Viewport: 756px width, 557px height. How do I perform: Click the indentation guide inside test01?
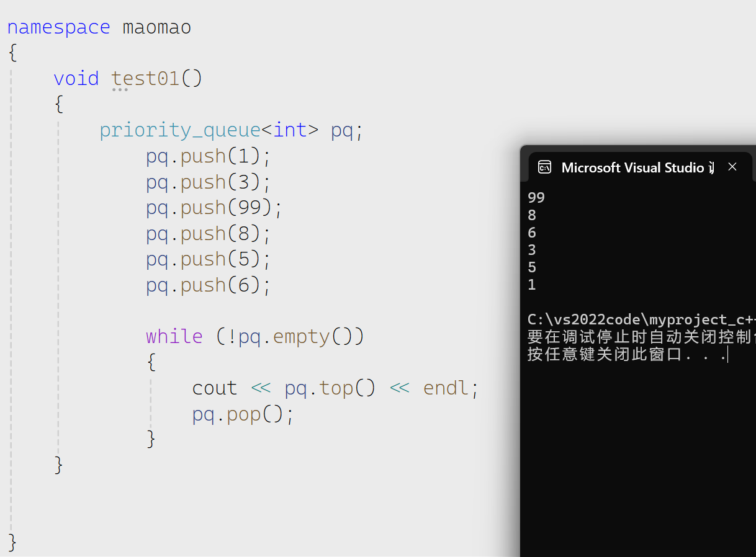click(x=58, y=248)
